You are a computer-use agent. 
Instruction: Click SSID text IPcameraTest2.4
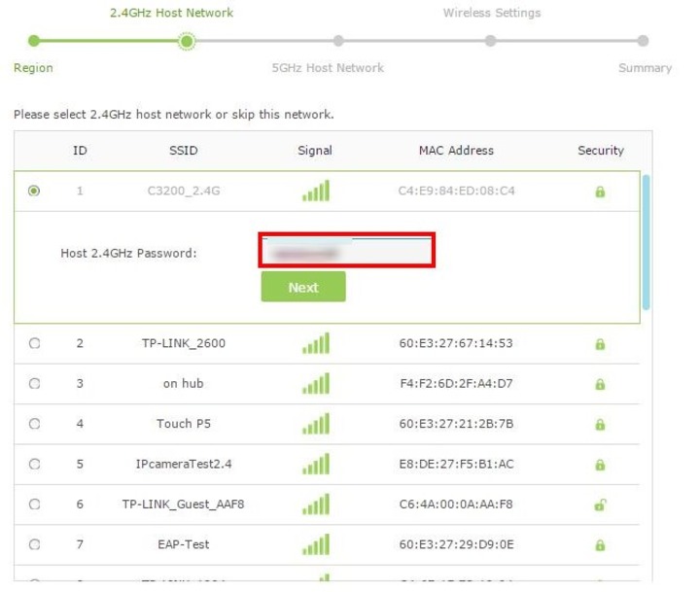184,465
